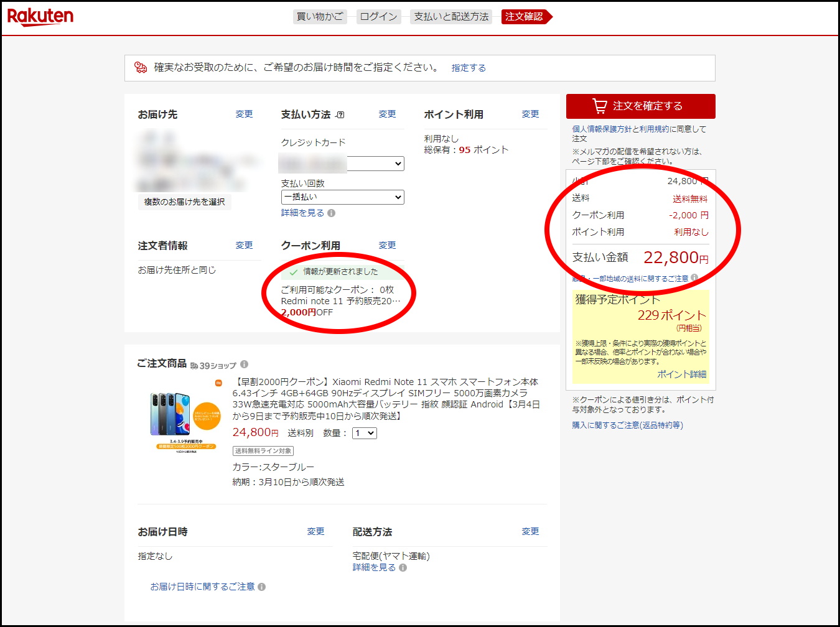The image size is (840, 627).
Task: Click the お届け先住所と同じ text
Action: pyautogui.click(x=177, y=270)
